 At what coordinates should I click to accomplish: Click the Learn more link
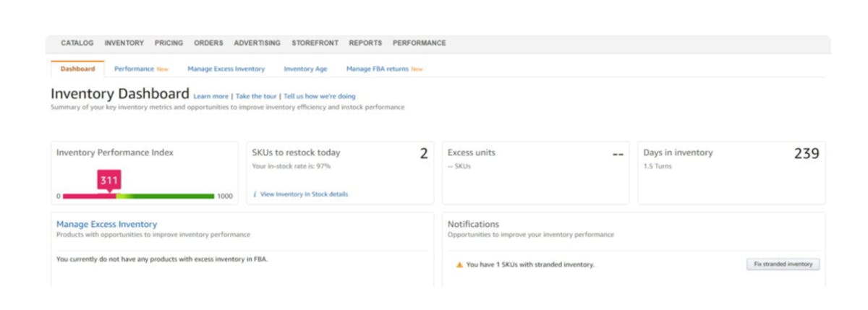pos(210,96)
